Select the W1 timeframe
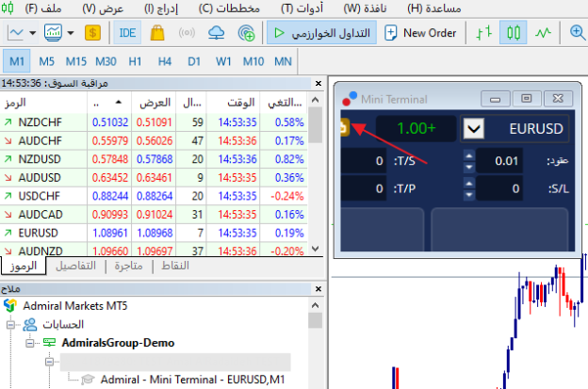 [x=223, y=61]
